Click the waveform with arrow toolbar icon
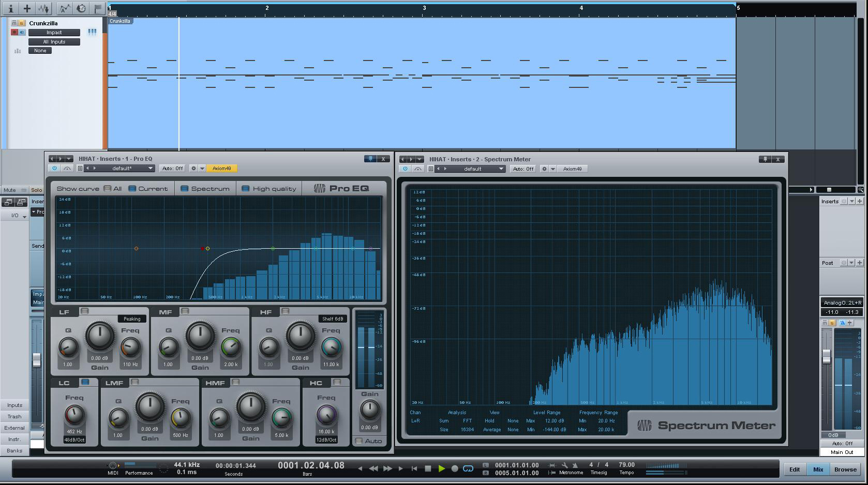 click(43, 8)
